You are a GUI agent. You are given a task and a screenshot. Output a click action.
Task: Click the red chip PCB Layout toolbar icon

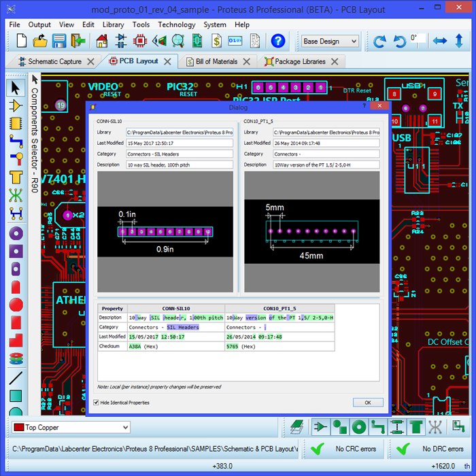click(x=140, y=41)
